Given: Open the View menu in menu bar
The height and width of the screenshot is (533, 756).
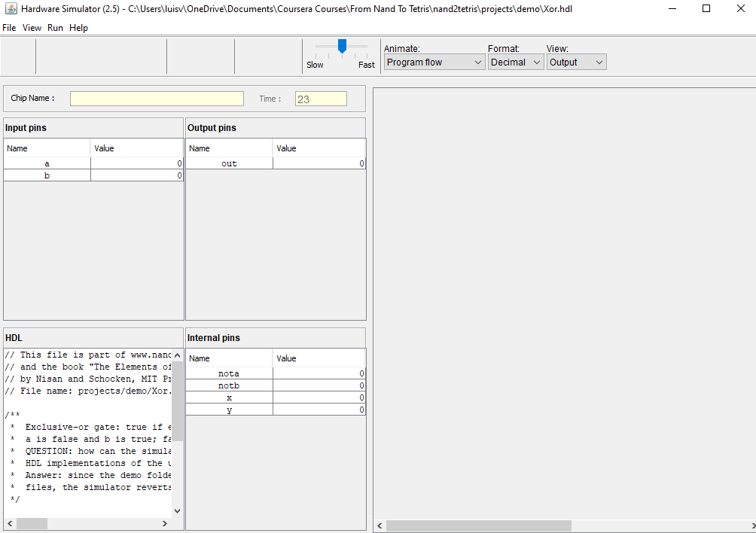Looking at the screenshot, I should pyautogui.click(x=32, y=28).
